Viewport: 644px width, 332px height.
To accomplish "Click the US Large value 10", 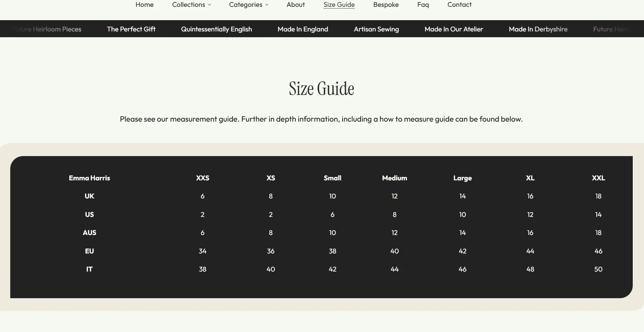I will click(x=463, y=215).
